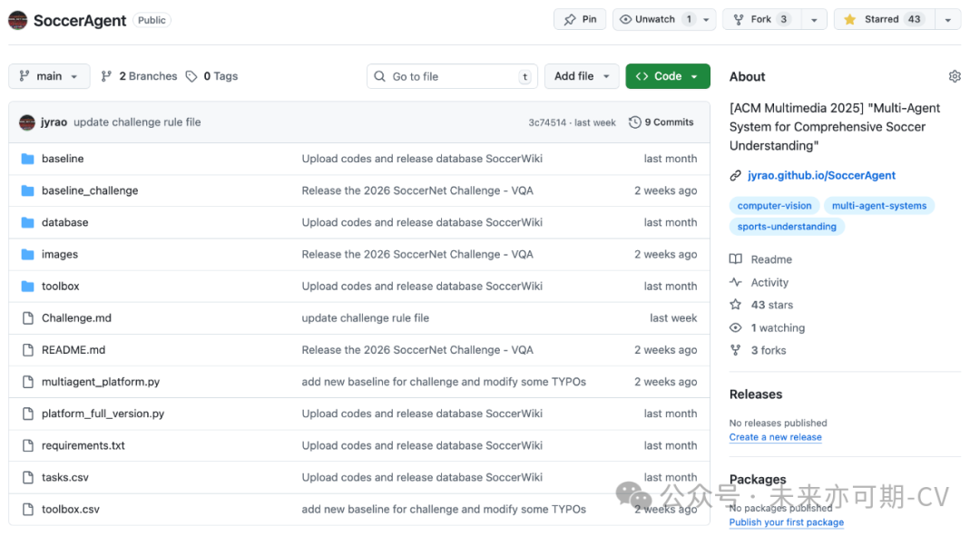980x536 pixels.
Task: Click the SoccerAgent repository avatar icon
Action: 17,20
